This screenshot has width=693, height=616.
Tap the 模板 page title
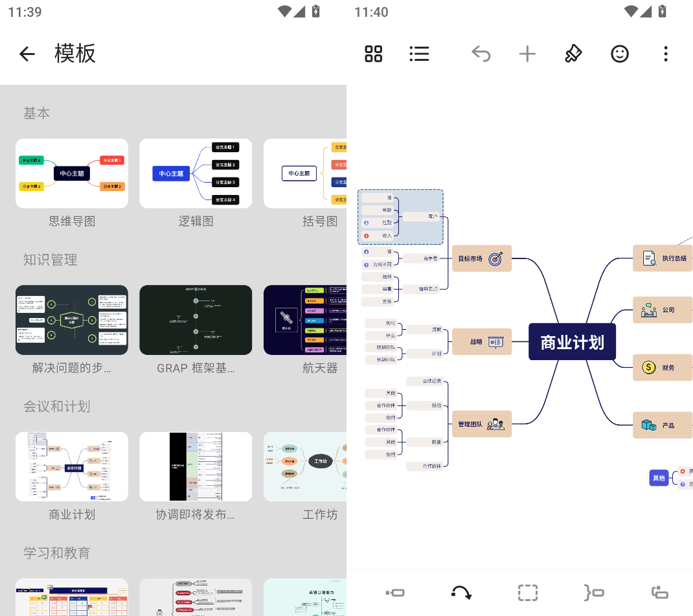(x=74, y=54)
